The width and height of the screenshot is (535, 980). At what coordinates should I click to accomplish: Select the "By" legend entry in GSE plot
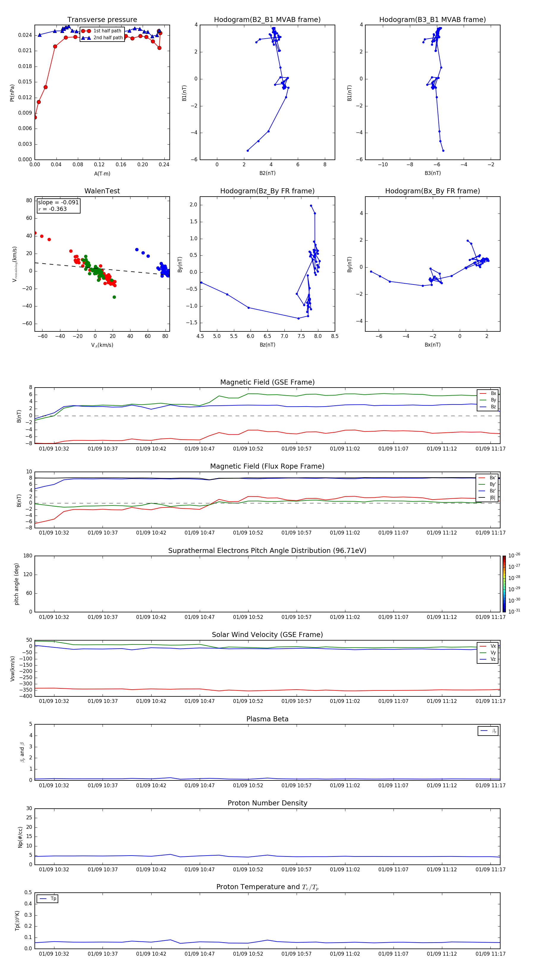pyautogui.click(x=488, y=400)
